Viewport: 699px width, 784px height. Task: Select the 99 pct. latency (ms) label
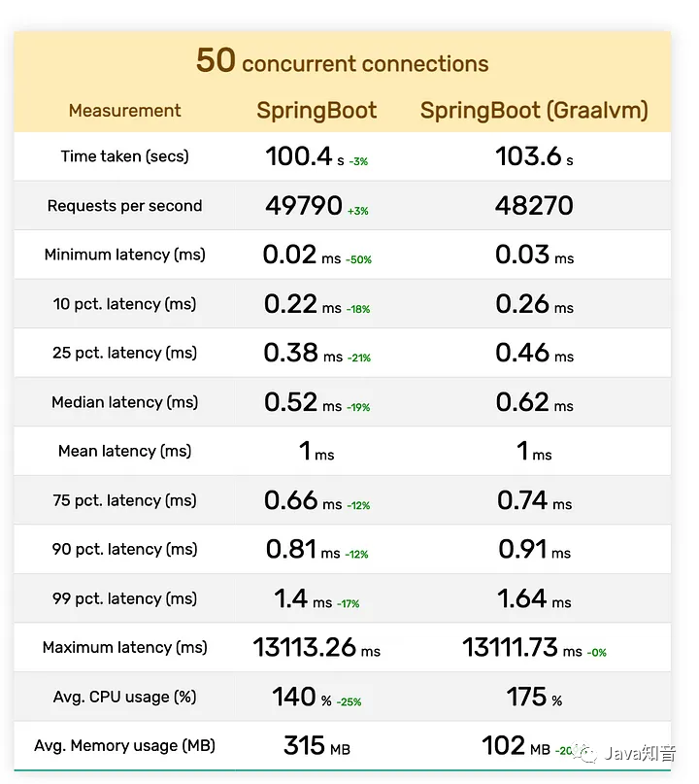tap(125, 598)
